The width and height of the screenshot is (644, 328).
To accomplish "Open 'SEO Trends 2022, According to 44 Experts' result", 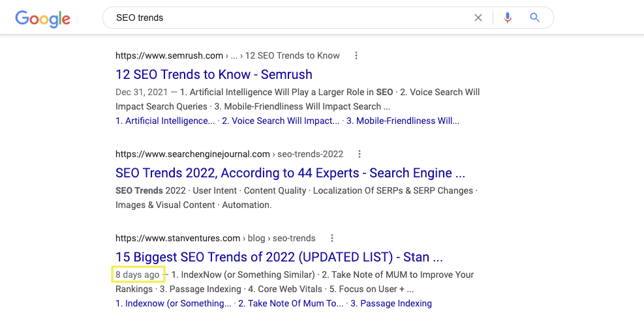I will 290,173.
